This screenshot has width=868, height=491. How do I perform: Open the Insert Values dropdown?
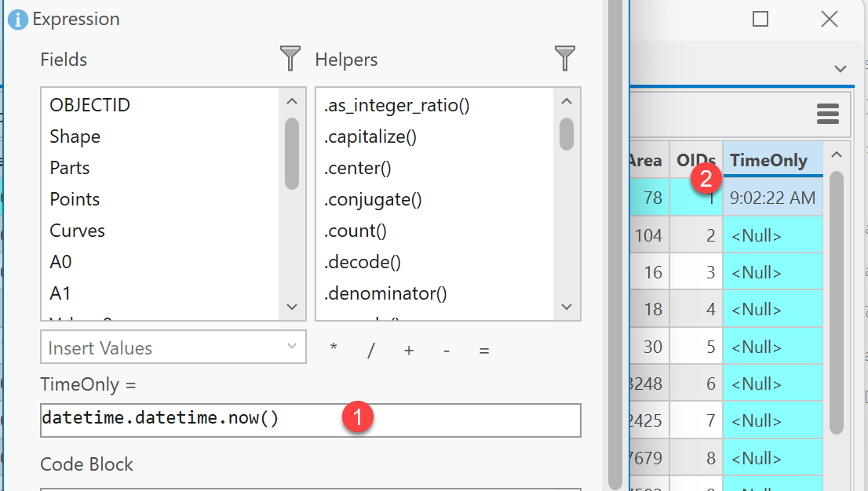[x=173, y=348]
